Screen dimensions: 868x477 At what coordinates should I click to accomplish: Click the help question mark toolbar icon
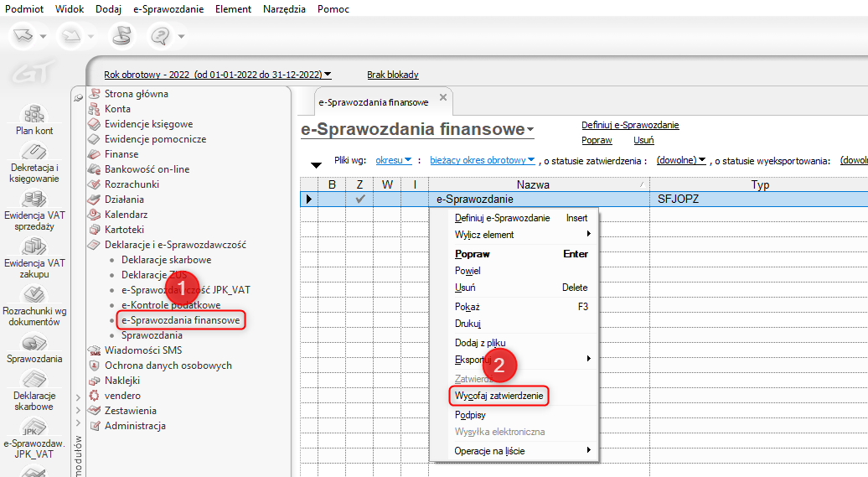click(159, 36)
